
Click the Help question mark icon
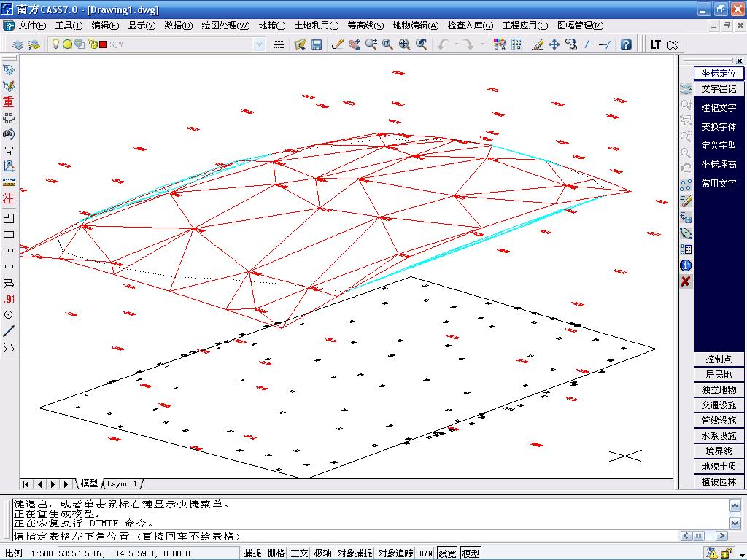click(626, 44)
